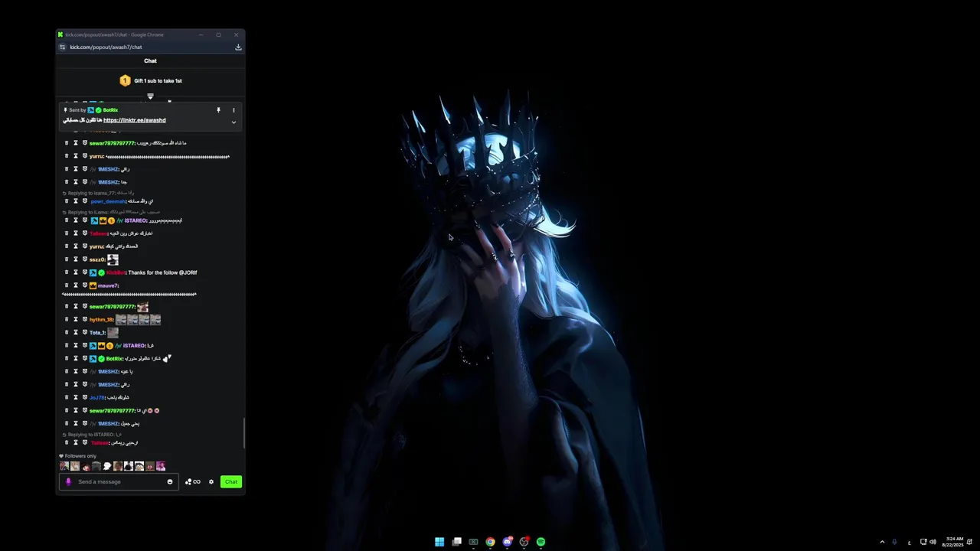Open KickBot's user card by its name
The height and width of the screenshot is (551, 980).
pos(116,272)
